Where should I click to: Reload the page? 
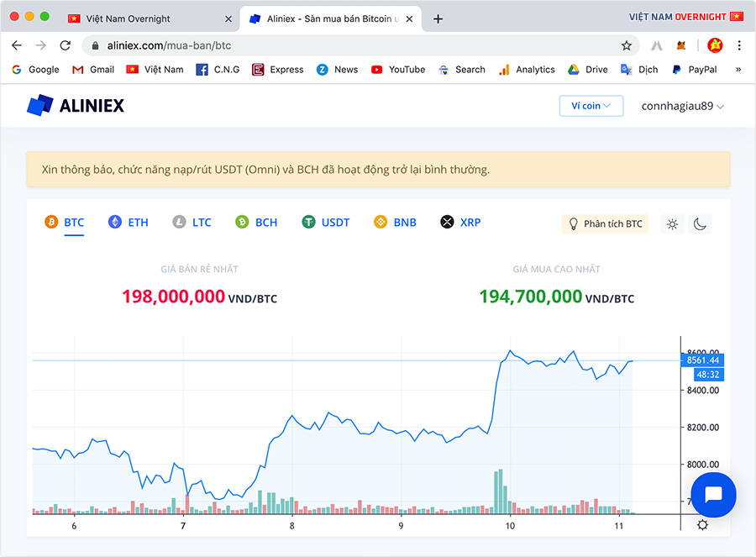66,45
